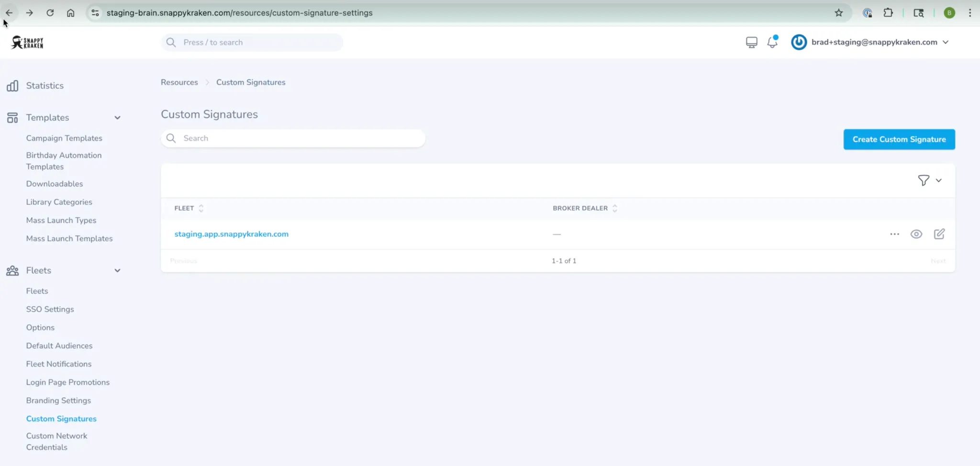Click user avatar power icon
The height and width of the screenshot is (466, 980).
pos(799,42)
